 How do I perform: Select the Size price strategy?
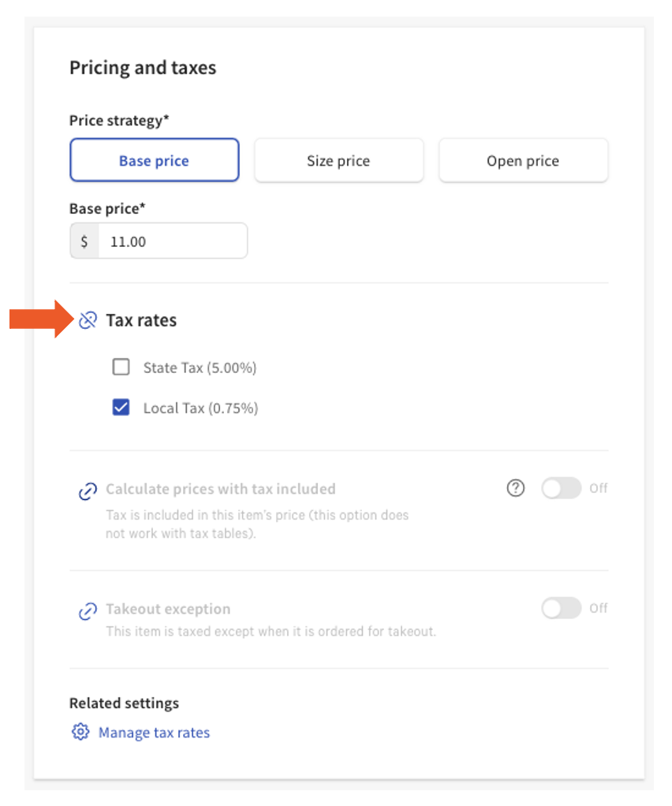[x=338, y=160]
